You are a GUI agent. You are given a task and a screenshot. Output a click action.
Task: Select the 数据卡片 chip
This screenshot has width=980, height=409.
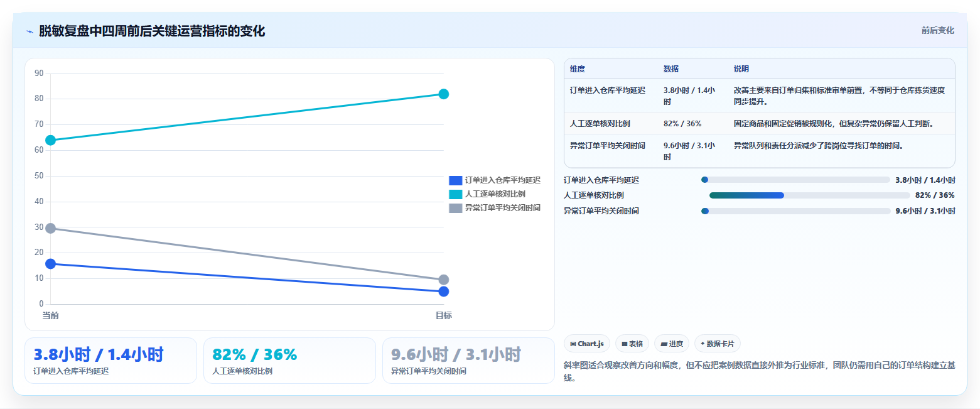(x=718, y=344)
